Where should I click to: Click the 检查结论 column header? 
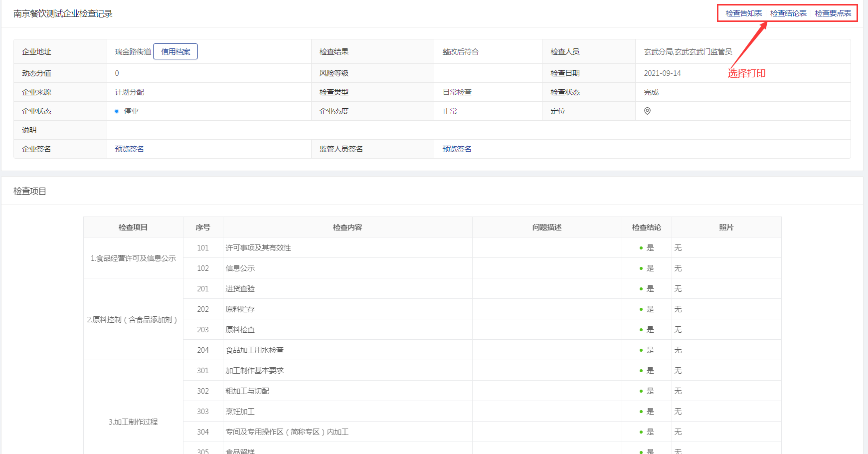[647, 227]
